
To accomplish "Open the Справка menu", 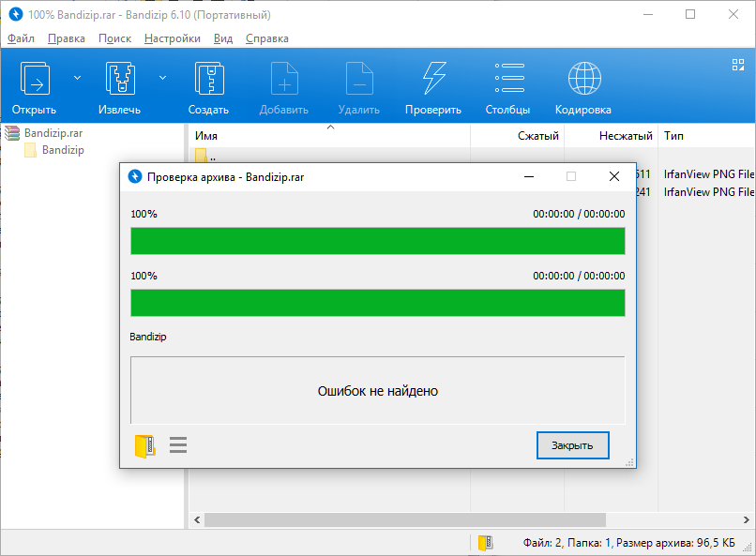I will pyautogui.click(x=267, y=38).
